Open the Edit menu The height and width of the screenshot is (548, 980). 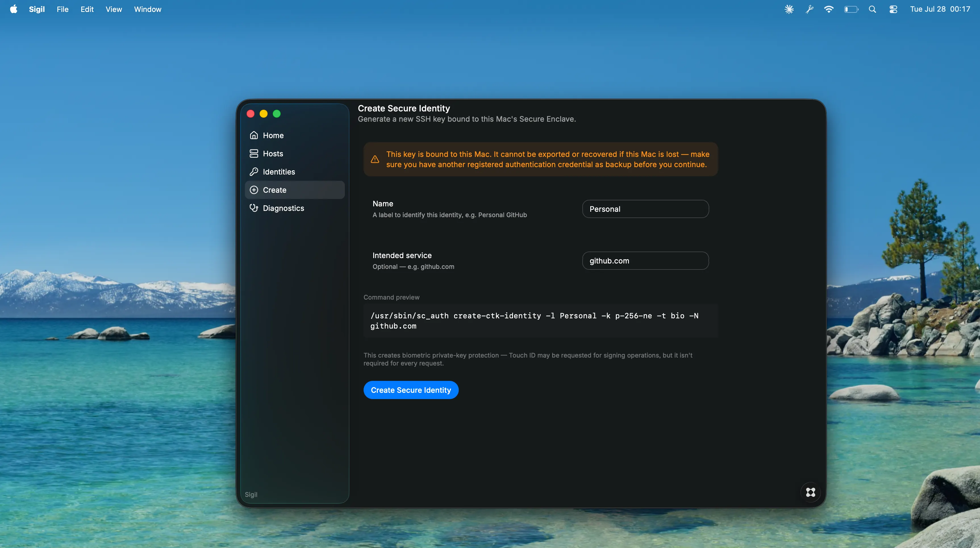pos(87,9)
